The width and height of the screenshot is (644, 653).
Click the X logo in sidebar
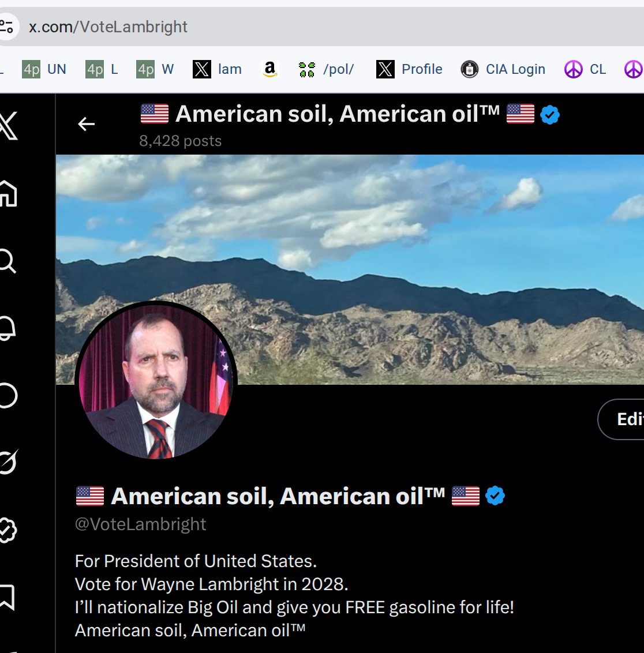click(x=8, y=126)
